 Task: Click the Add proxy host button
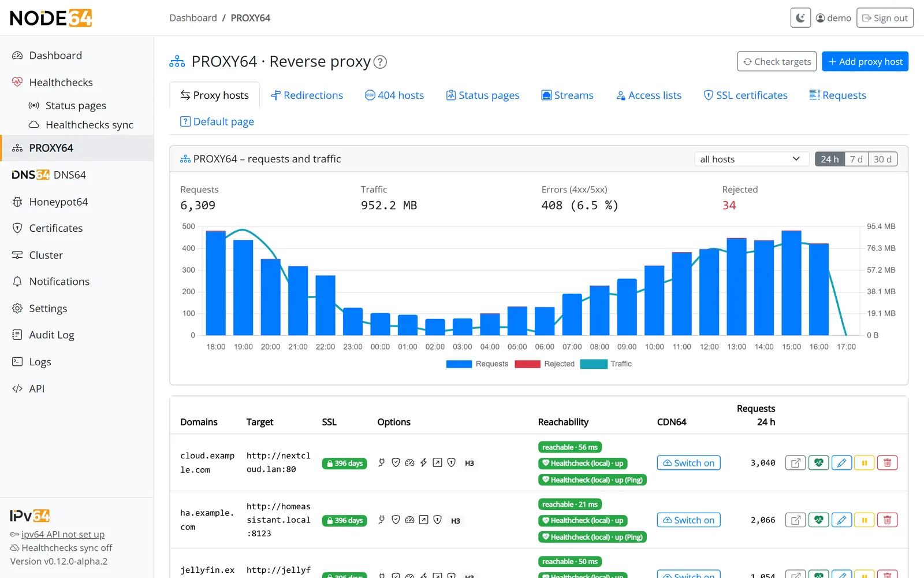coord(865,62)
